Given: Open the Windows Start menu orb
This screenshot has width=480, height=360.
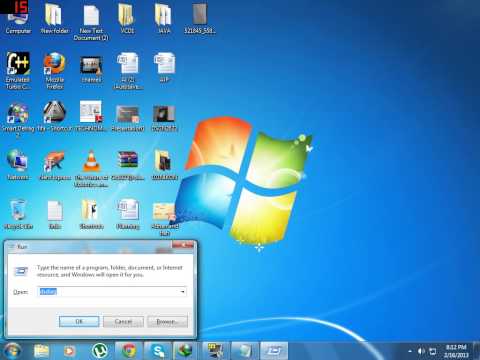Looking at the screenshot, I should [13, 351].
